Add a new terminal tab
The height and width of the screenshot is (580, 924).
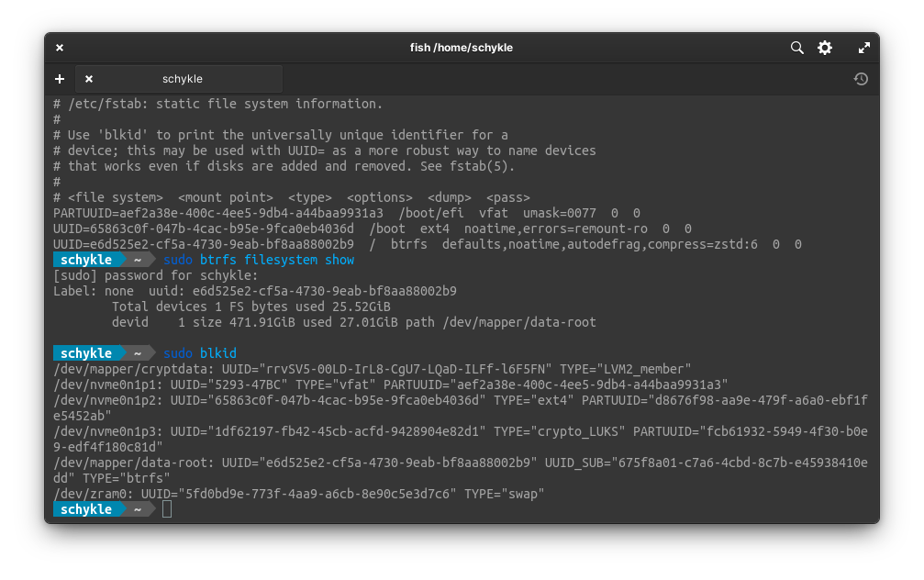click(60, 79)
